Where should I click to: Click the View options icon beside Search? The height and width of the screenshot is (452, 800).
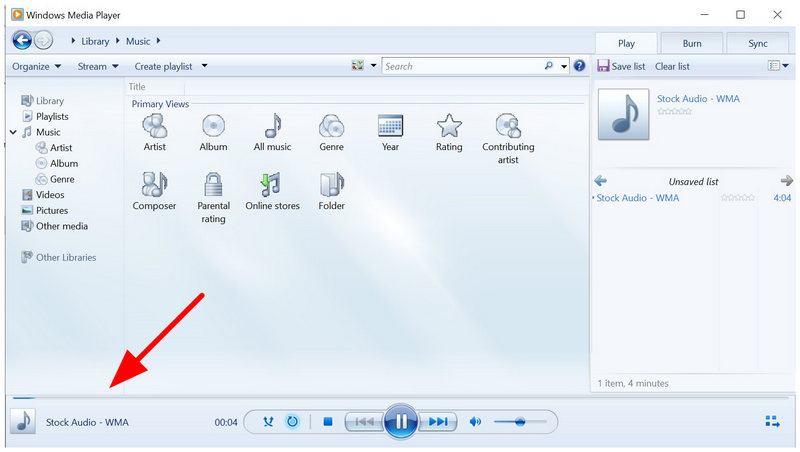pos(358,66)
